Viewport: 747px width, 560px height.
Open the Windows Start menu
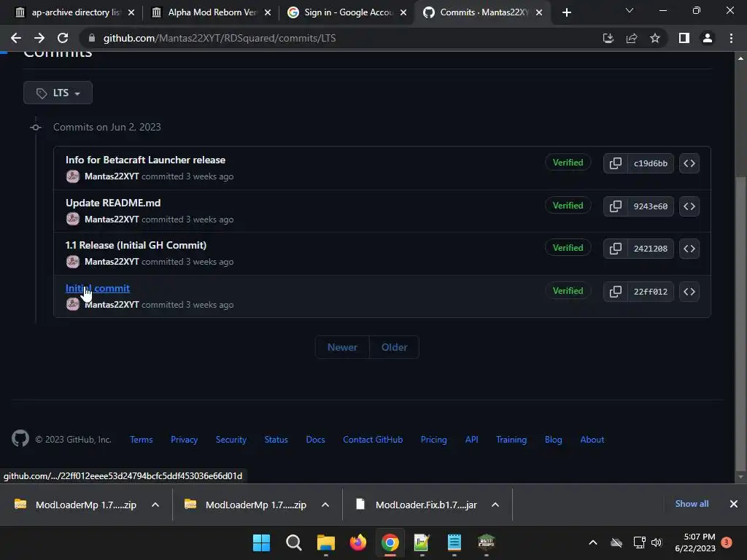[261, 542]
